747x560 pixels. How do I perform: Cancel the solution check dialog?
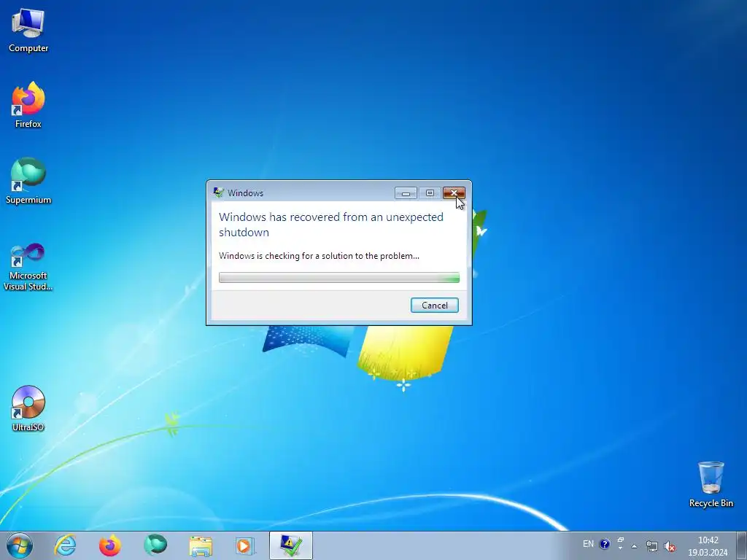(x=435, y=306)
